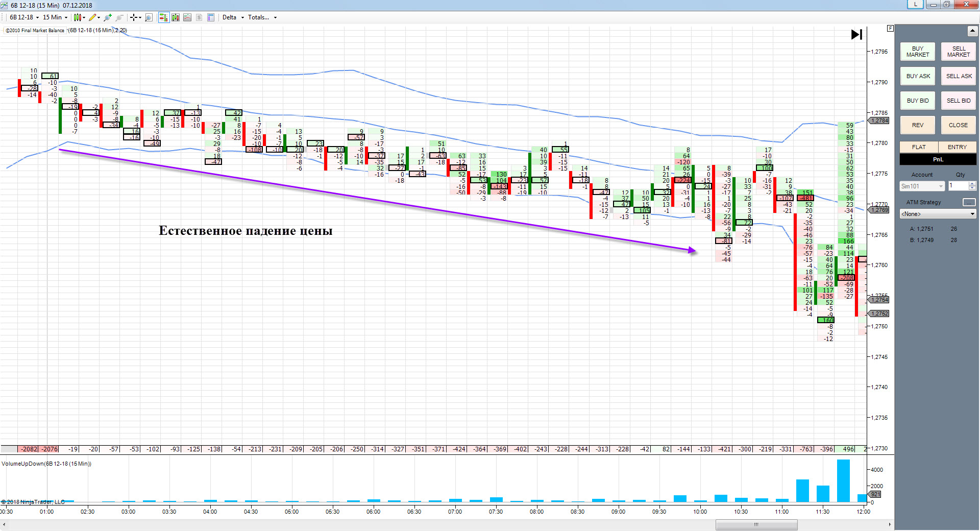Expand the chart style dropdown arrow
The width and height of the screenshot is (980, 531).
click(84, 17)
